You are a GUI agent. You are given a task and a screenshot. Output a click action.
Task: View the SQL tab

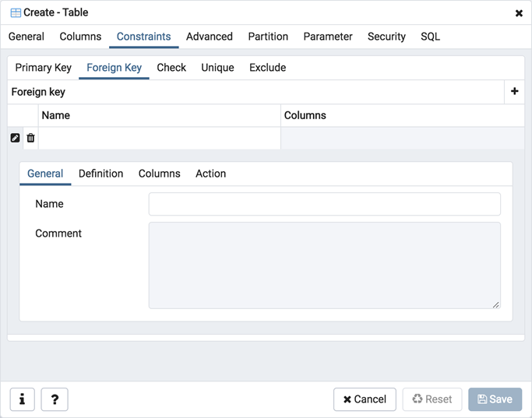(430, 37)
